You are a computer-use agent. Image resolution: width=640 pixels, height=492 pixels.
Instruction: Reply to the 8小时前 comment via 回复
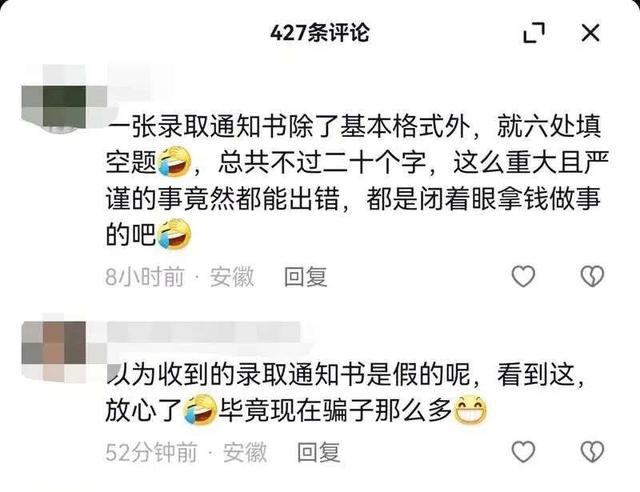306,277
